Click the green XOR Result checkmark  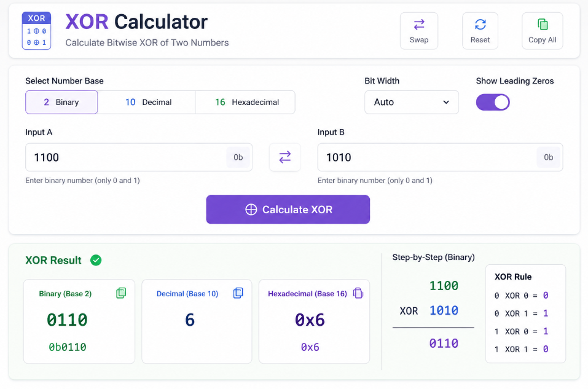coord(96,260)
